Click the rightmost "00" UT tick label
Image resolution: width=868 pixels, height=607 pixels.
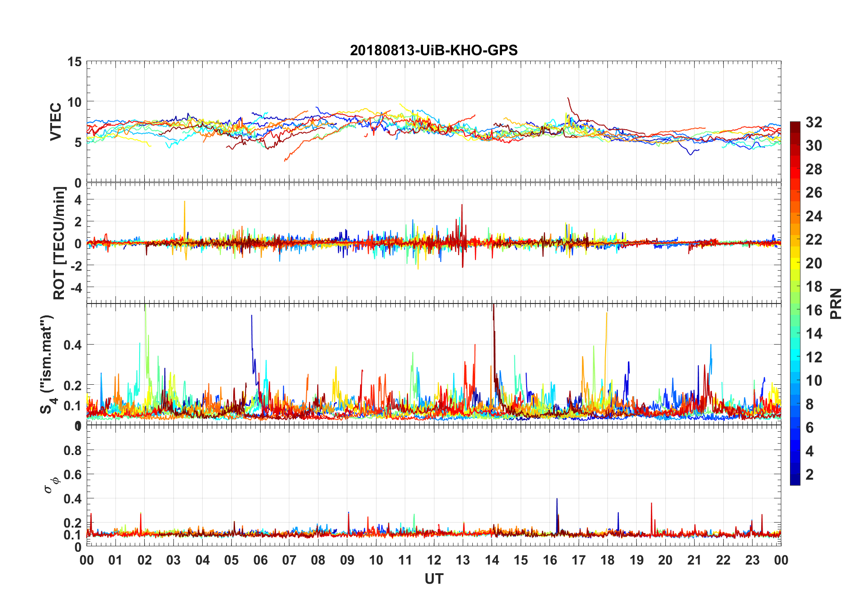[781, 560]
